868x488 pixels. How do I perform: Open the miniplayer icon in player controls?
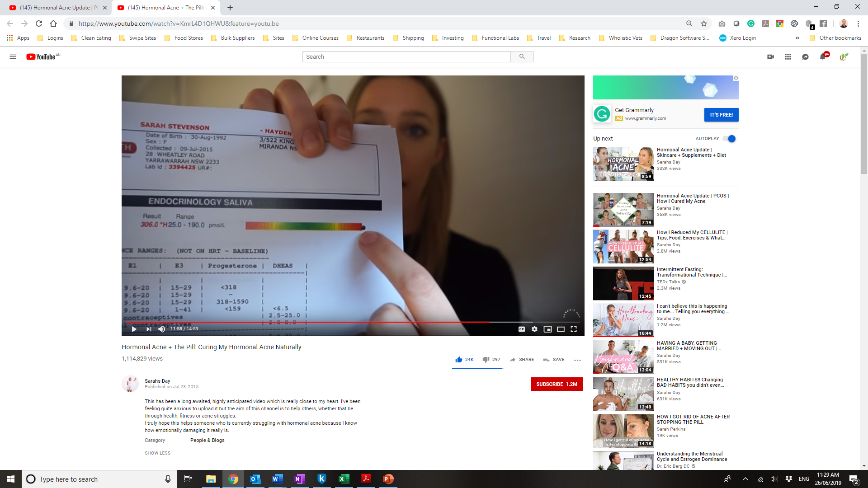pos(547,329)
